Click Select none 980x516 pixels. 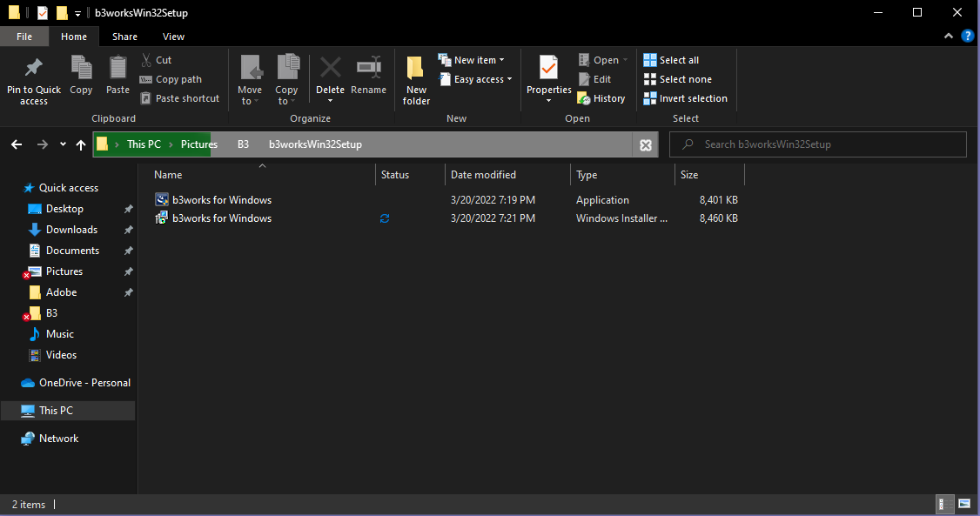click(677, 79)
